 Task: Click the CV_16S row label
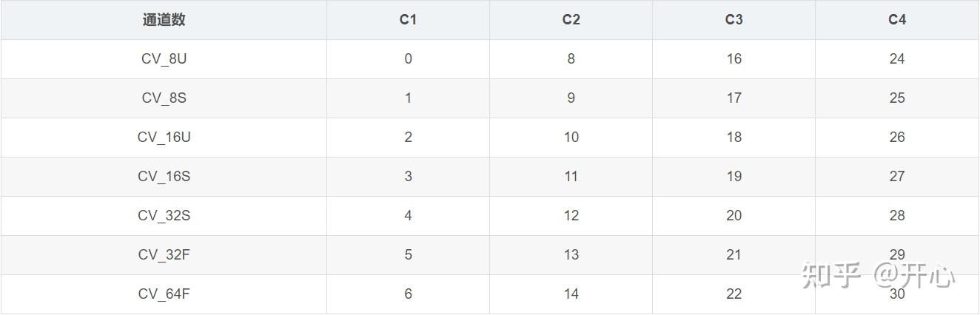tap(164, 177)
